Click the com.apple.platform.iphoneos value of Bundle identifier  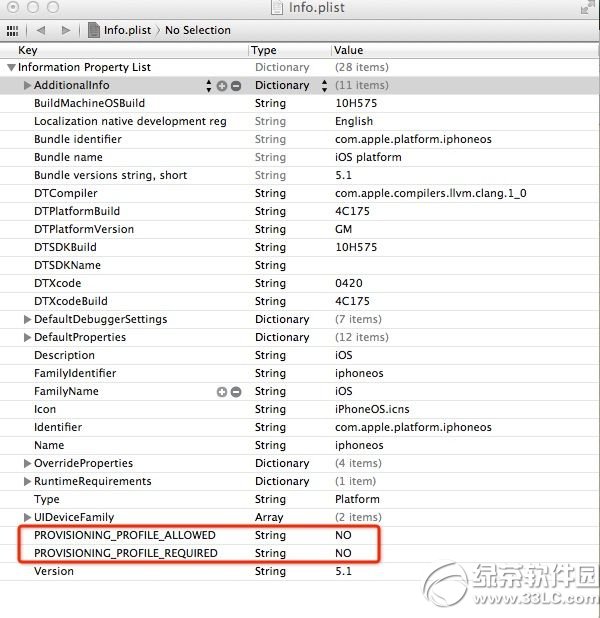point(413,140)
